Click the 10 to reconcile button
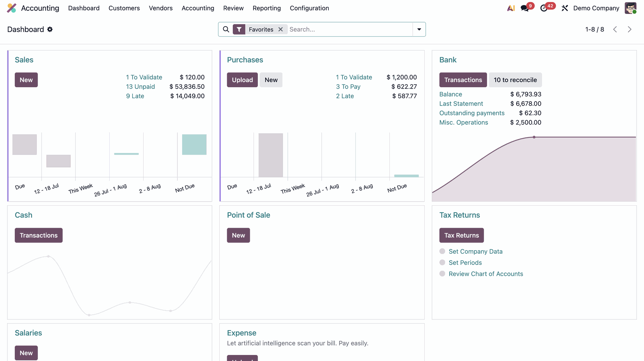Screen dimensions: 644x361 [x=515, y=80]
